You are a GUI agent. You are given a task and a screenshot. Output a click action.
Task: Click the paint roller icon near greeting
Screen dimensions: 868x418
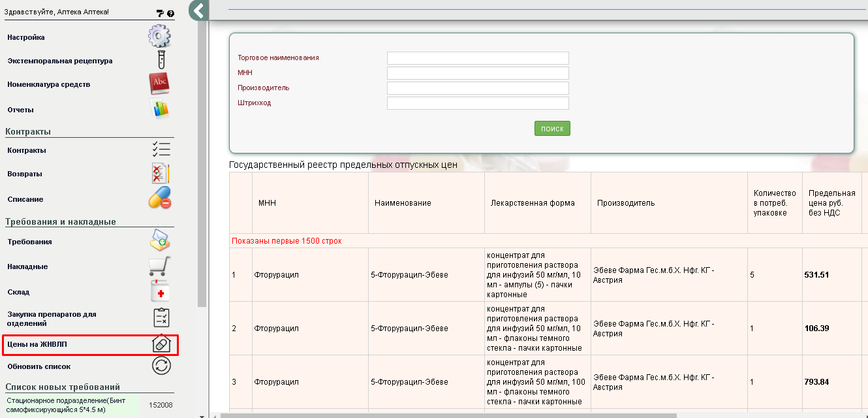pyautogui.click(x=161, y=13)
